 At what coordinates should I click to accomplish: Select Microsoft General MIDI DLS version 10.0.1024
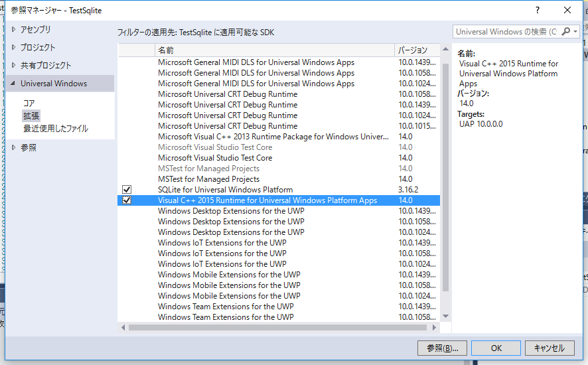tap(279, 83)
